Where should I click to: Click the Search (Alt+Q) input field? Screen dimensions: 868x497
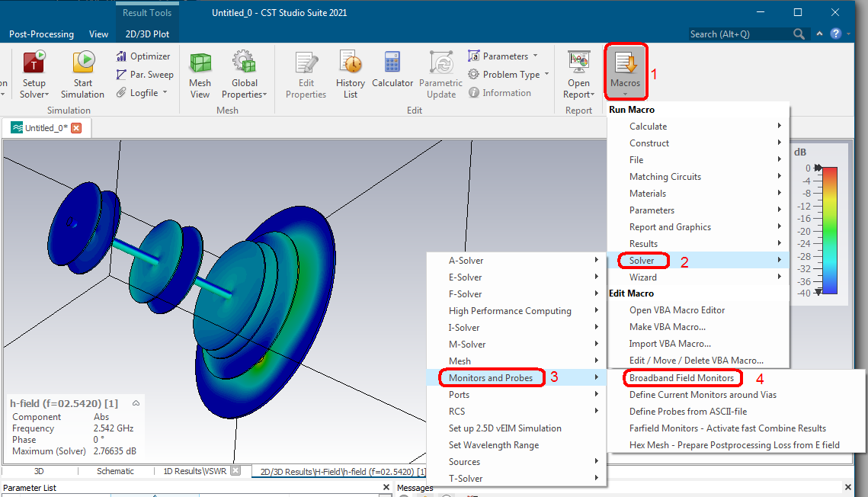[740, 34]
